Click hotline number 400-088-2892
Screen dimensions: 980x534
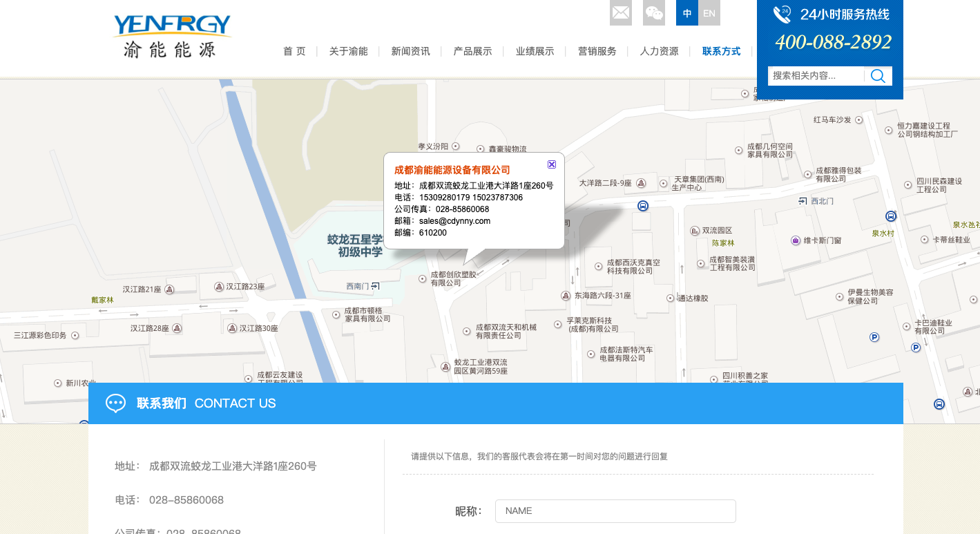click(x=833, y=43)
